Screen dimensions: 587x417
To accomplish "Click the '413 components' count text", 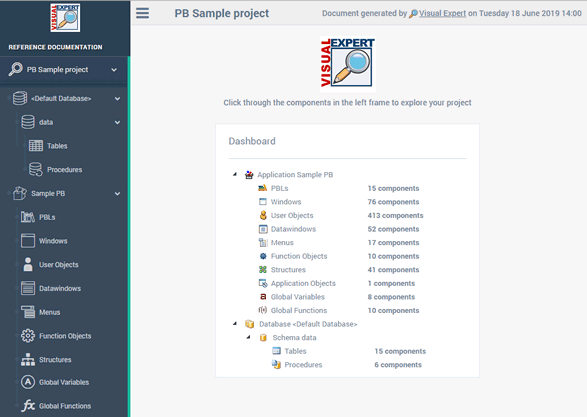I will 395,215.
